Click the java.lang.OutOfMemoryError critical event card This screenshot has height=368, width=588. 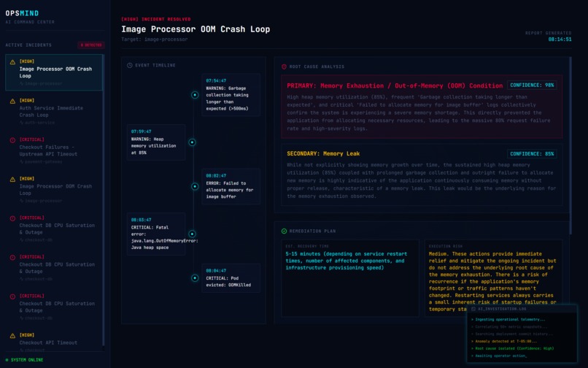pos(155,234)
